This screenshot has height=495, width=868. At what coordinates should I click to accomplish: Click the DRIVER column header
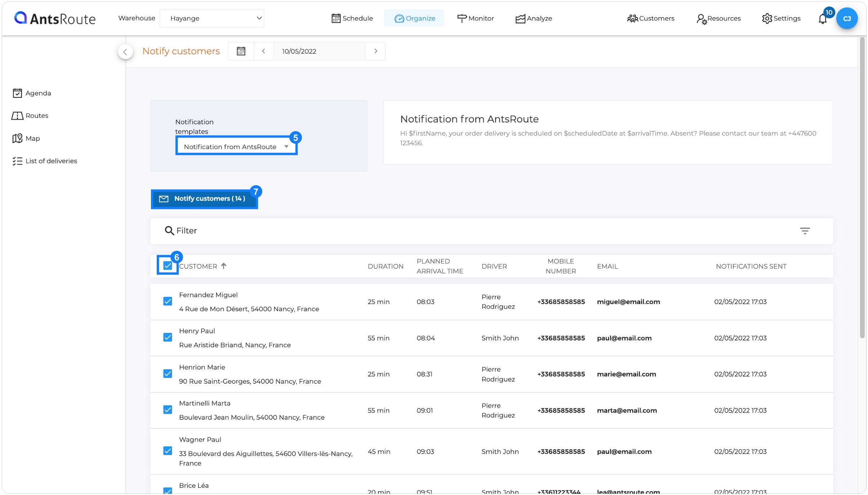[x=494, y=266]
